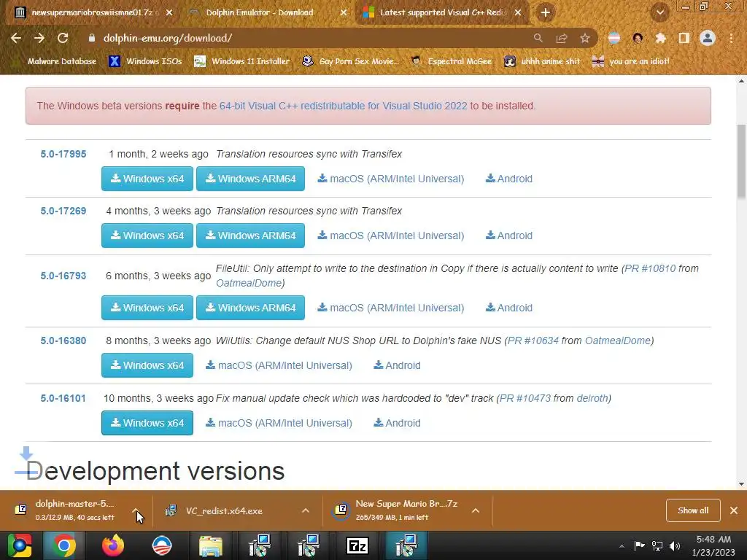Open PR #10810 link

point(650,268)
